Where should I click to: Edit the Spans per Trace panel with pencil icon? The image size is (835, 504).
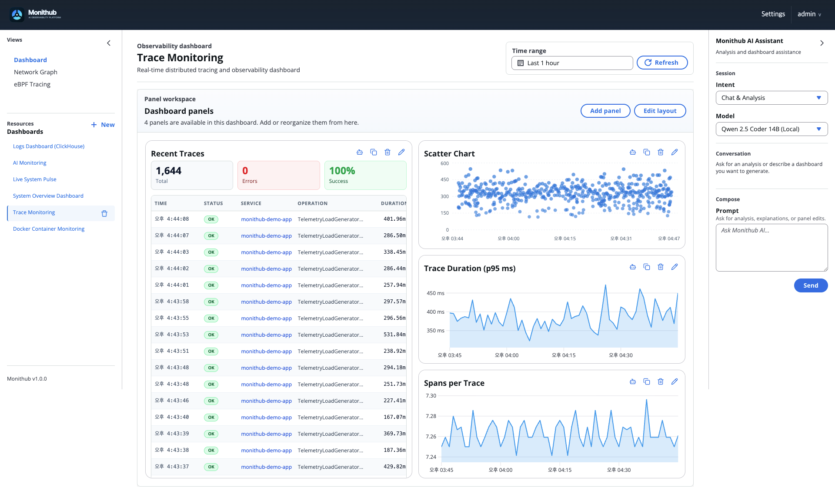click(x=675, y=381)
